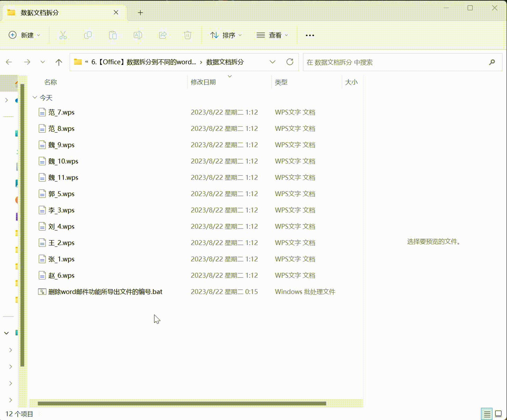507x420 pixels.
Task: Click the 修改日期 column header
Action: click(x=203, y=82)
